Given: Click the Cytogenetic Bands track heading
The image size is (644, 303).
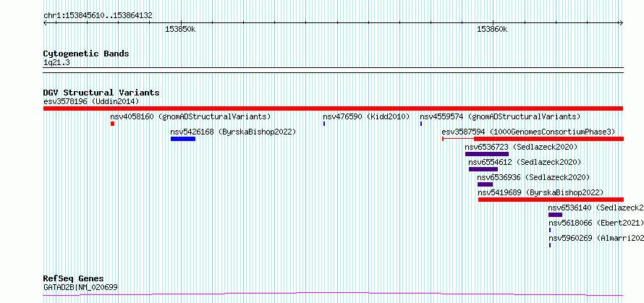Looking at the screenshot, I should pos(86,54).
